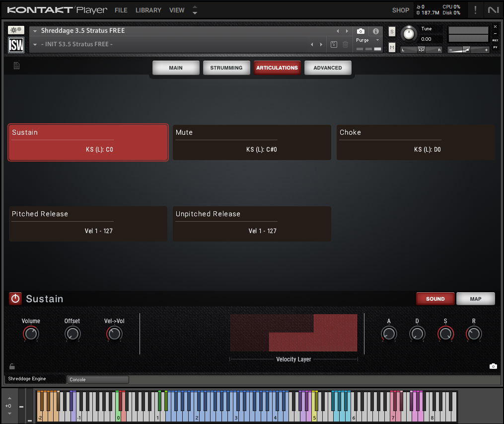Click the Attack (A) knob
This screenshot has width=504, height=424.
pos(389,334)
